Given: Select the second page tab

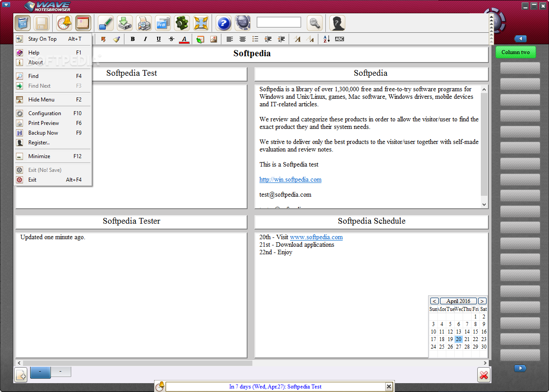Looking at the screenshot, I should click(x=61, y=372).
